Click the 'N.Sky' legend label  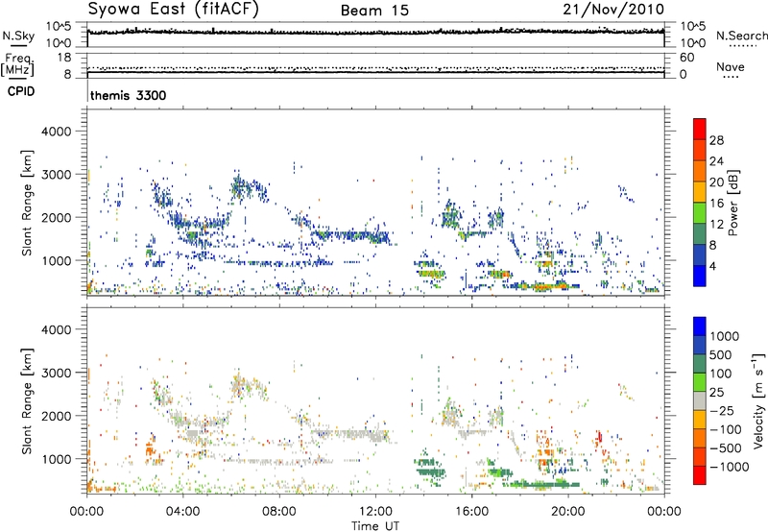click(18, 36)
